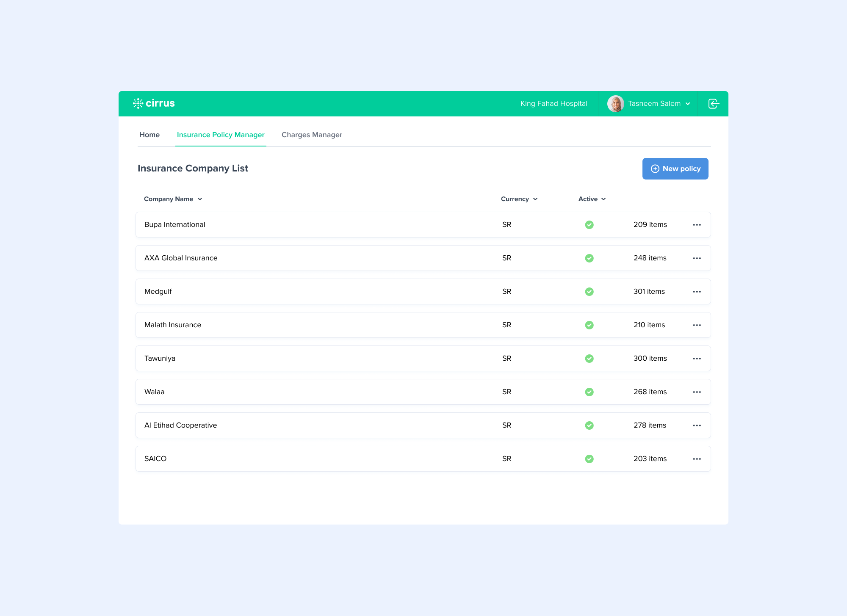The height and width of the screenshot is (616, 847).
Task: Toggle active checkmark for Medgulf
Action: [589, 292]
